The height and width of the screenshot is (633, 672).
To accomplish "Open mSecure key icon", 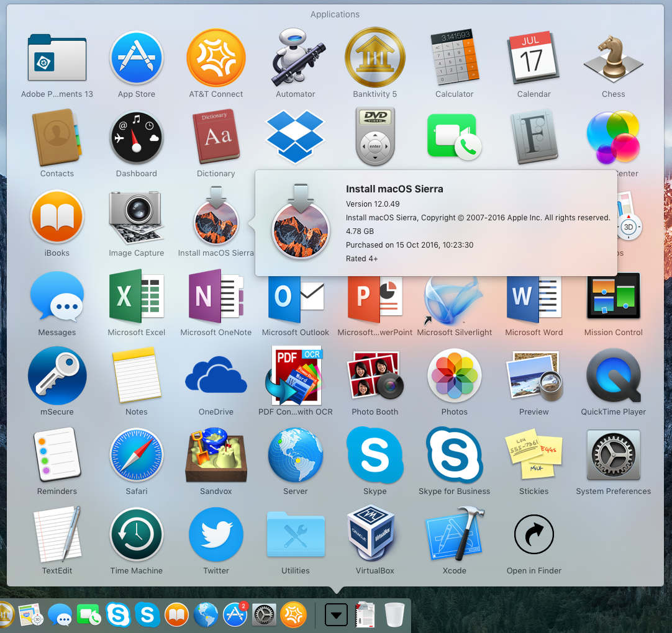I will [57, 375].
